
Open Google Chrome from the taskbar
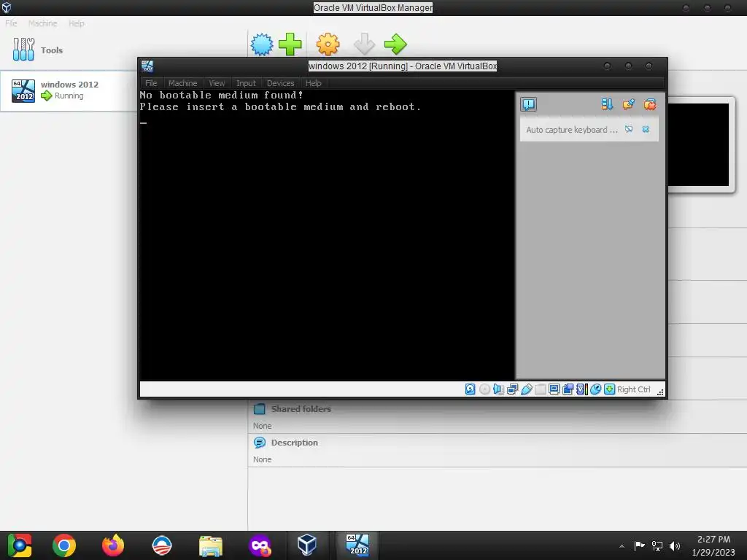[64, 545]
